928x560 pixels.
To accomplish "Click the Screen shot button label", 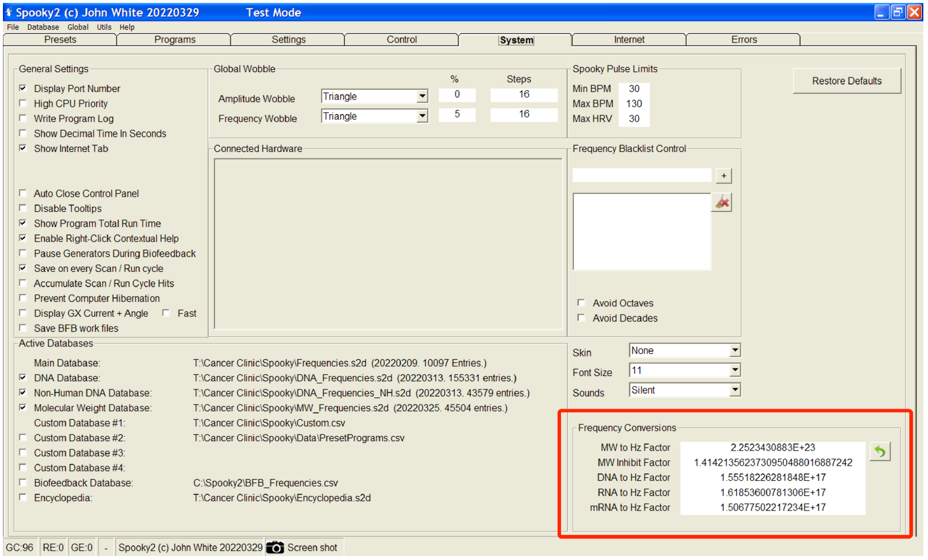I will tap(312, 548).
